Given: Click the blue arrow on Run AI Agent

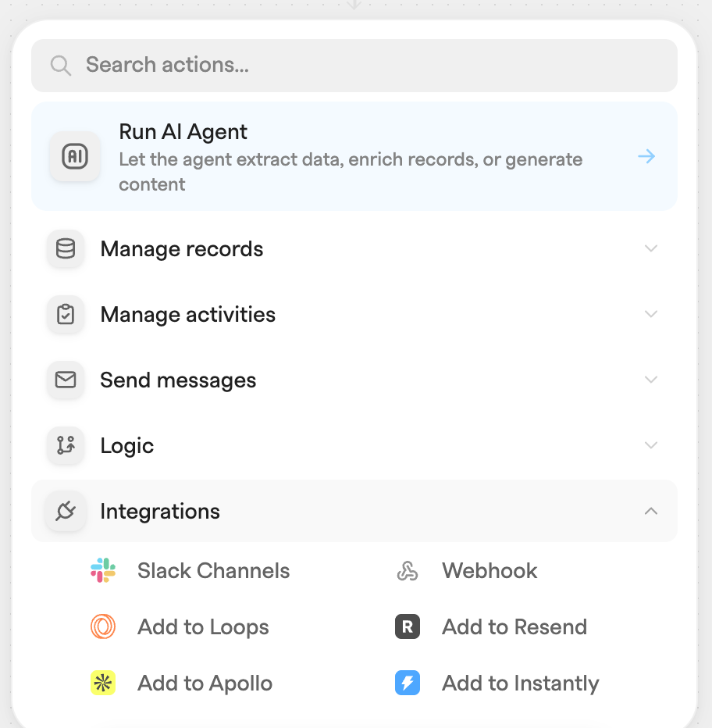Looking at the screenshot, I should tap(646, 156).
